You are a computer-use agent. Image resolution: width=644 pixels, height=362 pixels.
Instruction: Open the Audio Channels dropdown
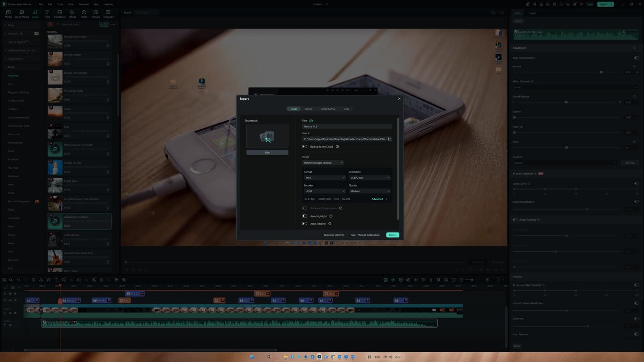tap(576, 87)
